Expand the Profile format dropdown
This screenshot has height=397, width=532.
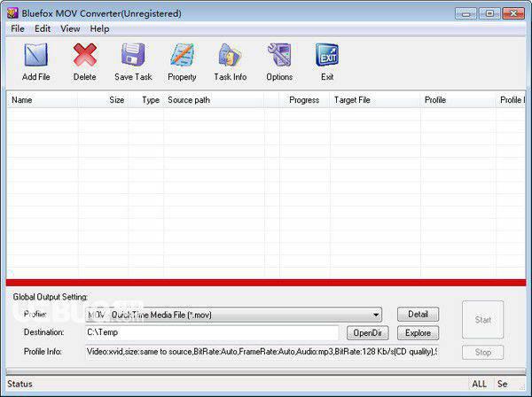376,315
